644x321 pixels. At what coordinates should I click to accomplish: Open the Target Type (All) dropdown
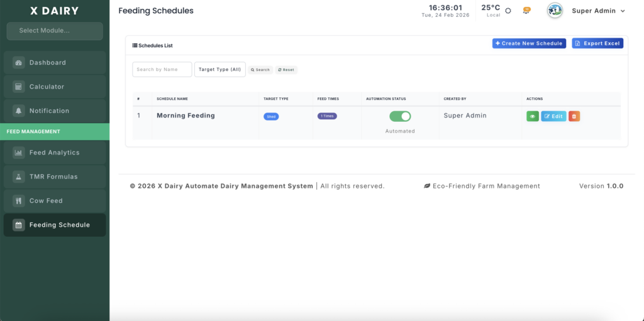click(x=219, y=70)
